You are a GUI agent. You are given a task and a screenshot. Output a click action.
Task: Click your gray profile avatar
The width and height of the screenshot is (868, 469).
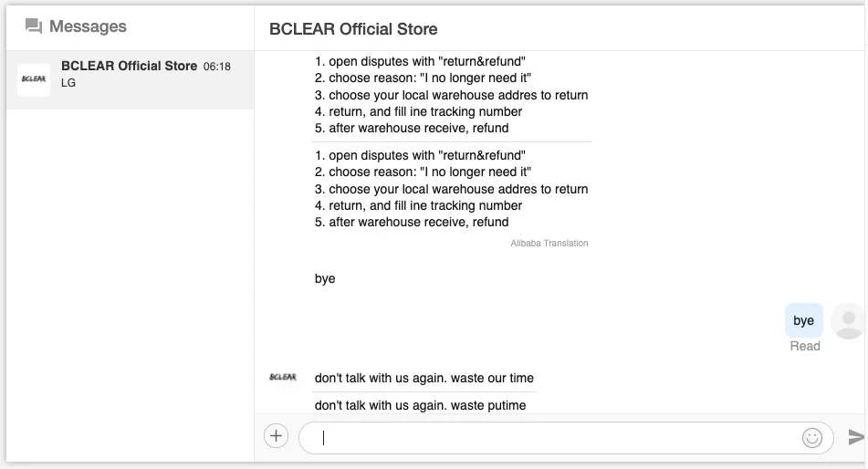click(x=849, y=321)
